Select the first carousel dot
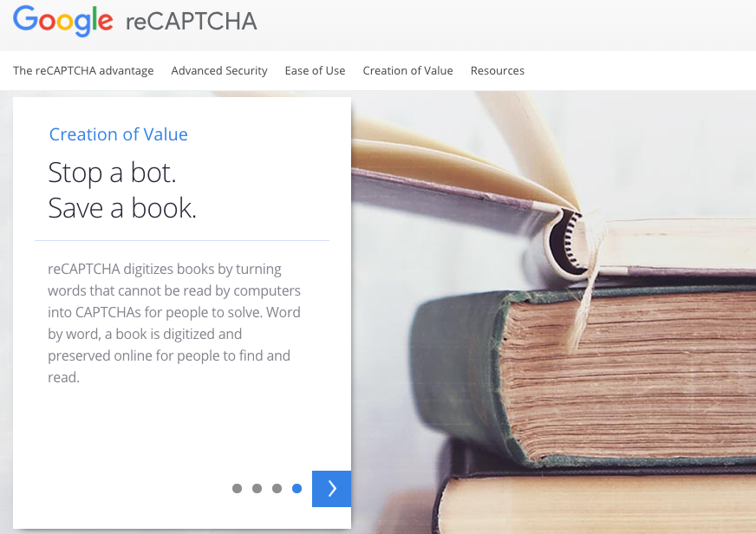 (x=237, y=488)
